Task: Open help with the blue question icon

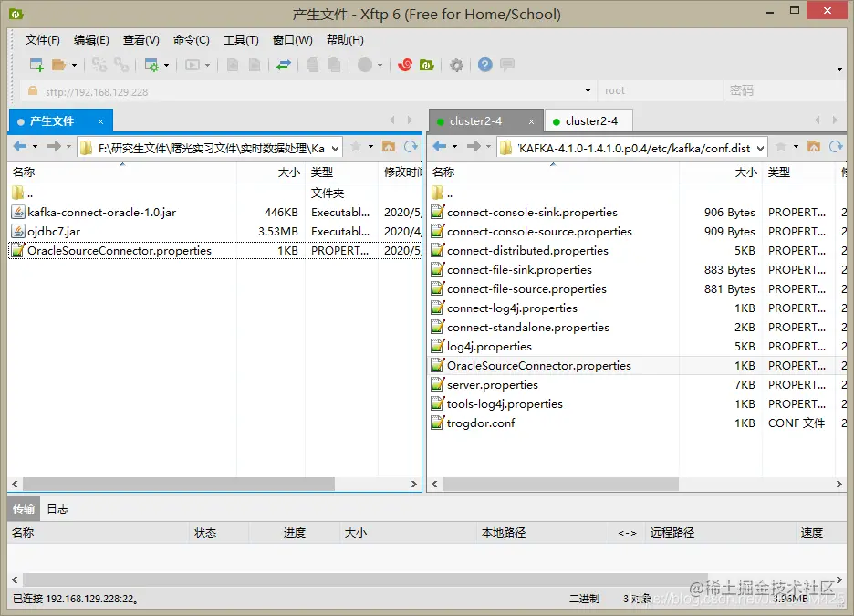Action: [484, 65]
